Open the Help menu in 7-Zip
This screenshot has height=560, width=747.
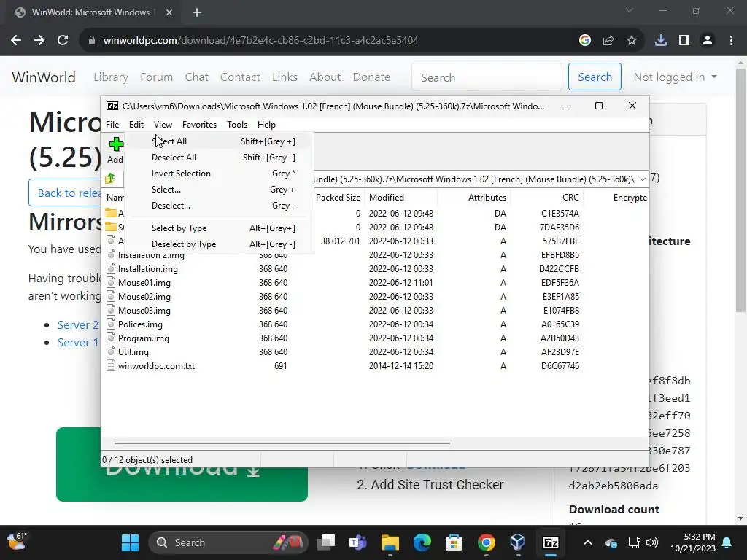tap(266, 124)
